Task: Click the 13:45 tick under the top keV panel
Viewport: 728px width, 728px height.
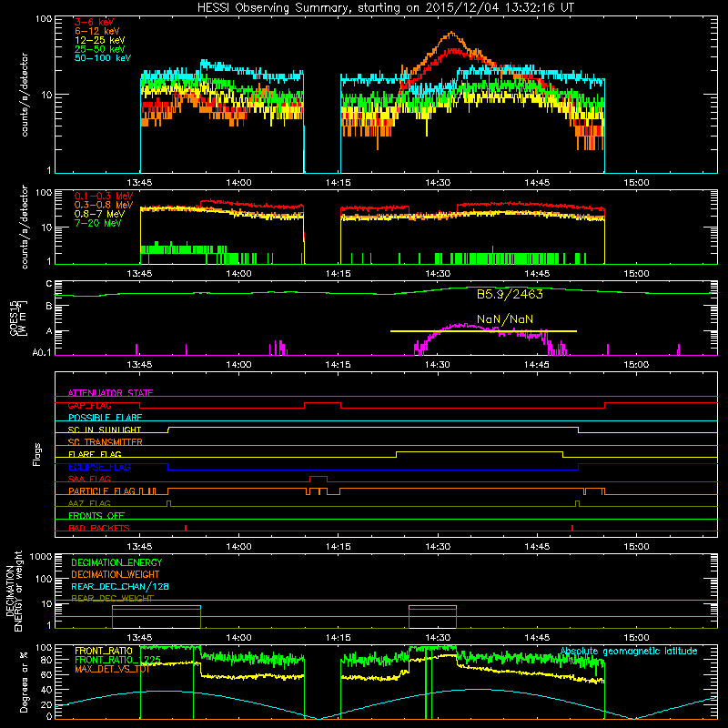Action: 139,183
